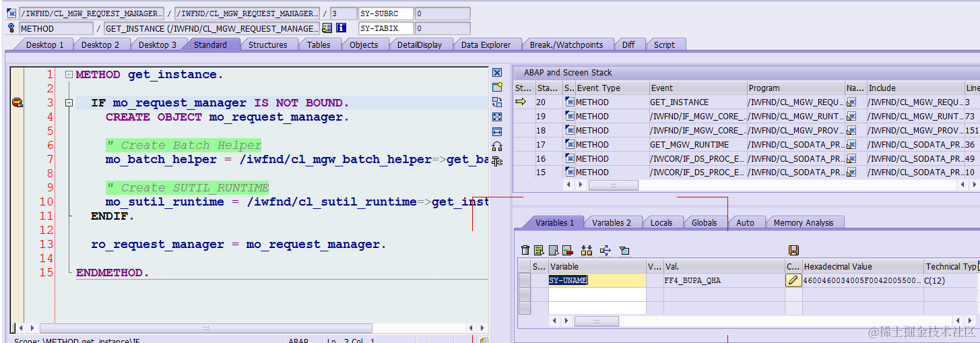Click the red-marked fourth variables toolbar icon
The image size is (980, 343).
coord(567,250)
